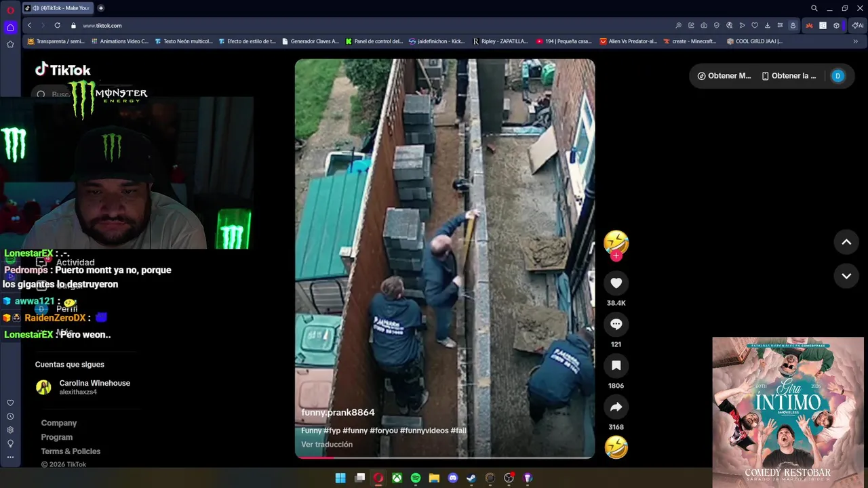Like the video with the heart icon
Image resolution: width=868 pixels, height=488 pixels.
(616, 283)
